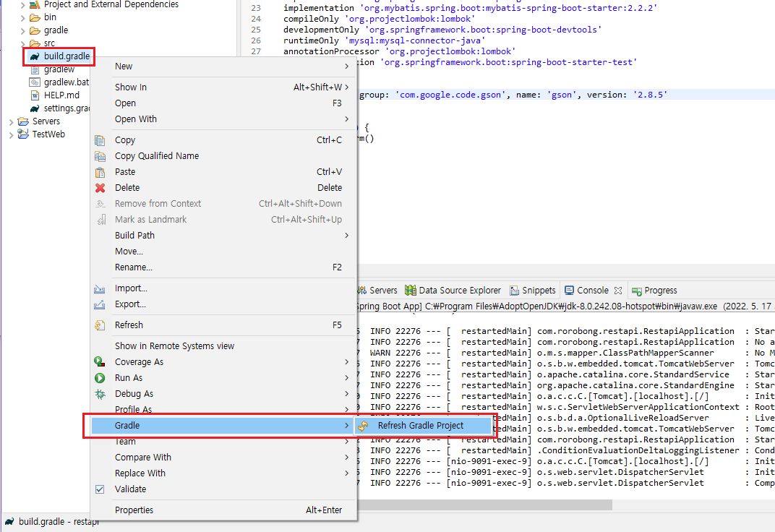The image size is (775, 532).
Task: Switch to the Servers tab
Action: tap(378, 291)
